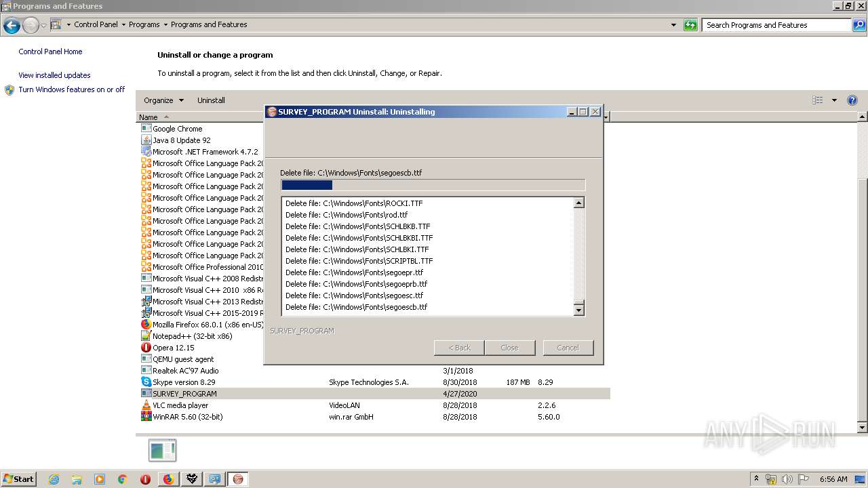The image size is (868, 488).
Task: Select Programs in the address breadcrumb
Action: click(144, 25)
